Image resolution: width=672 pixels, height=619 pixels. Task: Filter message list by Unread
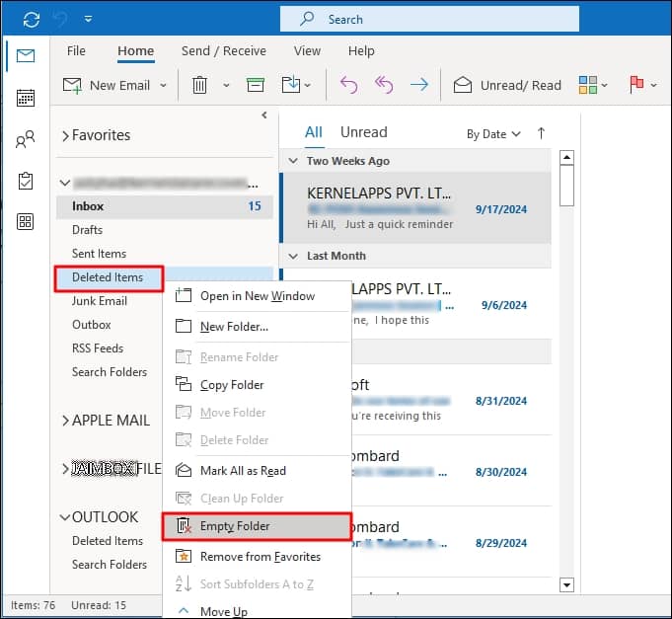[x=364, y=132]
